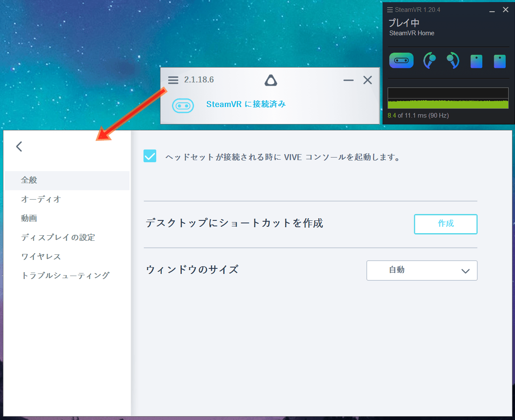Open the ウィンドウのサイズ dropdown showing 自動
Viewport: 515px width, 420px height.
pyautogui.click(x=422, y=271)
